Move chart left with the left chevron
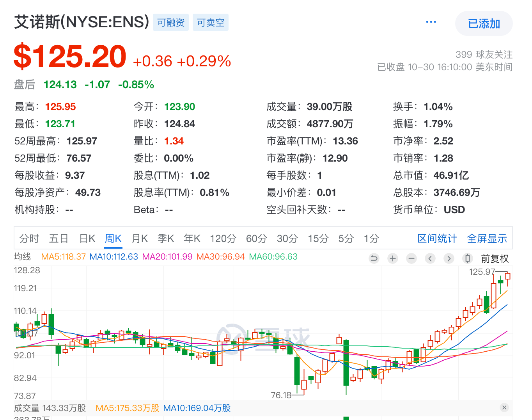This screenshot has width=532, height=420. pyautogui.click(x=430, y=258)
